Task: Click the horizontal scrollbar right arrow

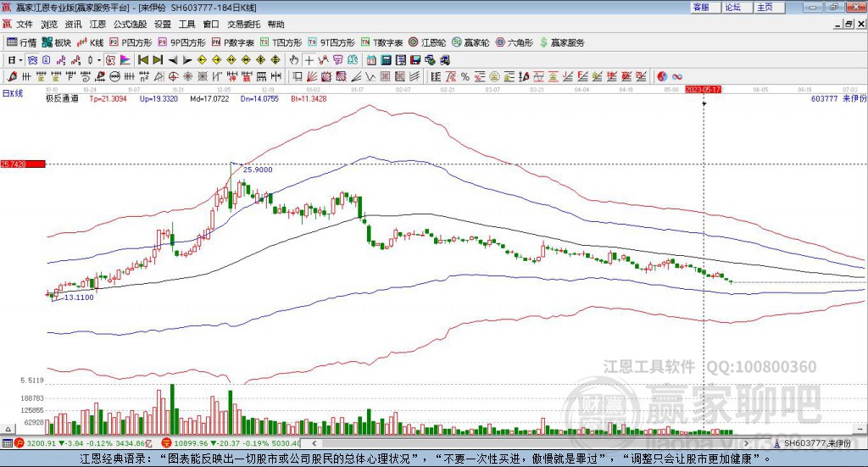Action: 746,443
